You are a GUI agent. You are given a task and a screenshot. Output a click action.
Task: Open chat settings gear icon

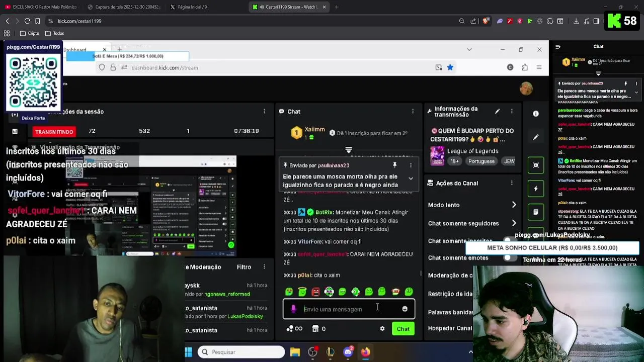coord(382,329)
